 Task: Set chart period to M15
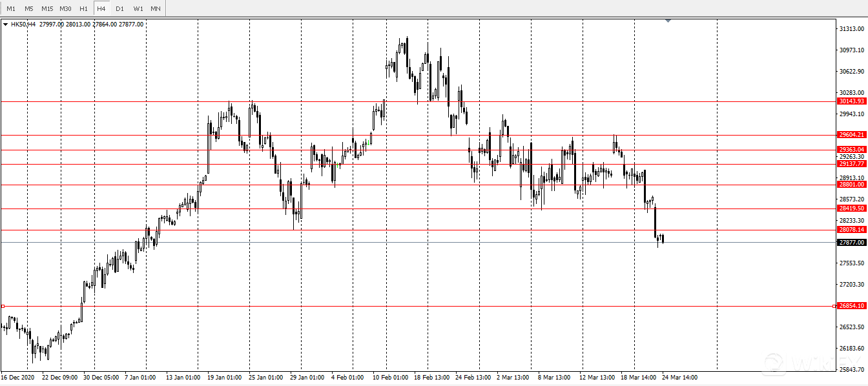(x=47, y=8)
